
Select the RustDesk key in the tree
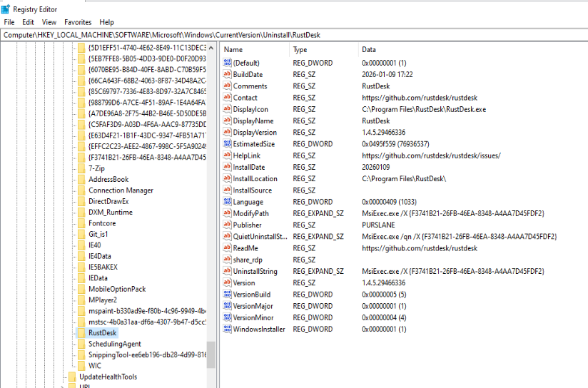coord(102,332)
